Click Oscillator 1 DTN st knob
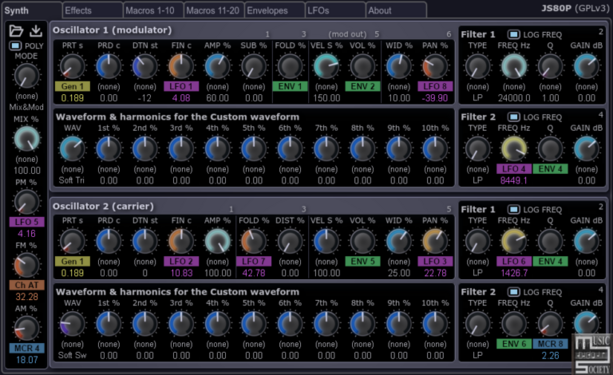Viewport: 613px width, 375px height. point(145,66)
